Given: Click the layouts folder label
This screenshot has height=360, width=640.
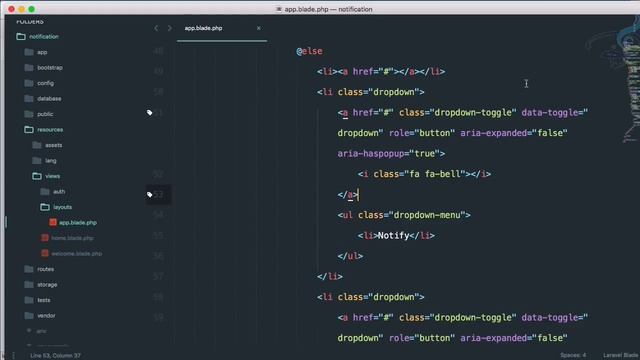Looking at the screenshot, I should tap(62, 207).
